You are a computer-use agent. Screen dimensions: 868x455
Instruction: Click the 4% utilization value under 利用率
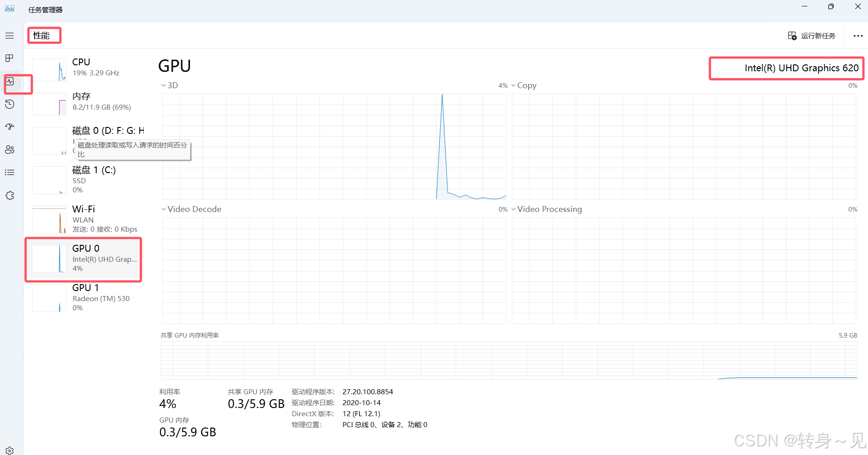pos(168,404)
